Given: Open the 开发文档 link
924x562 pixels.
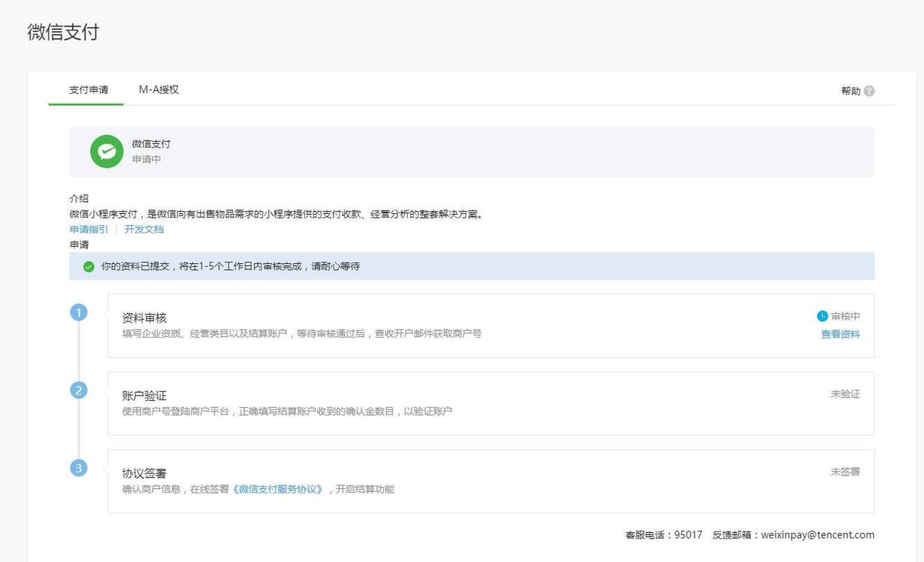Looking at the screenshot, I should pyautogui.click(x=144, y=230).
